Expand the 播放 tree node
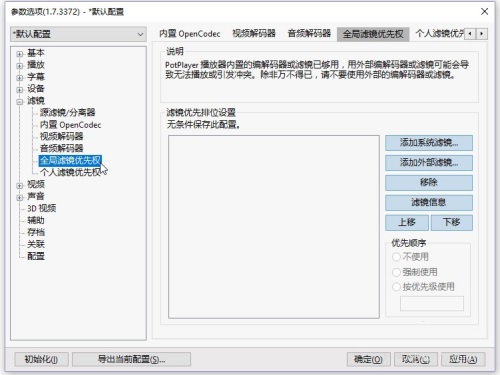The width and height of the screenshot is (500, 375). tap(20, 66)
